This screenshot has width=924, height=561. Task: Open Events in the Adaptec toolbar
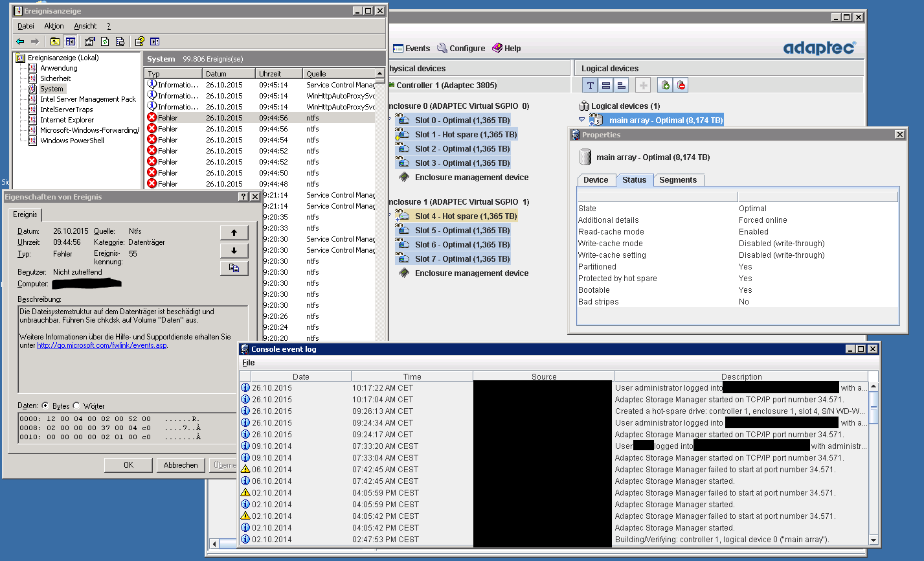[411, 49]
